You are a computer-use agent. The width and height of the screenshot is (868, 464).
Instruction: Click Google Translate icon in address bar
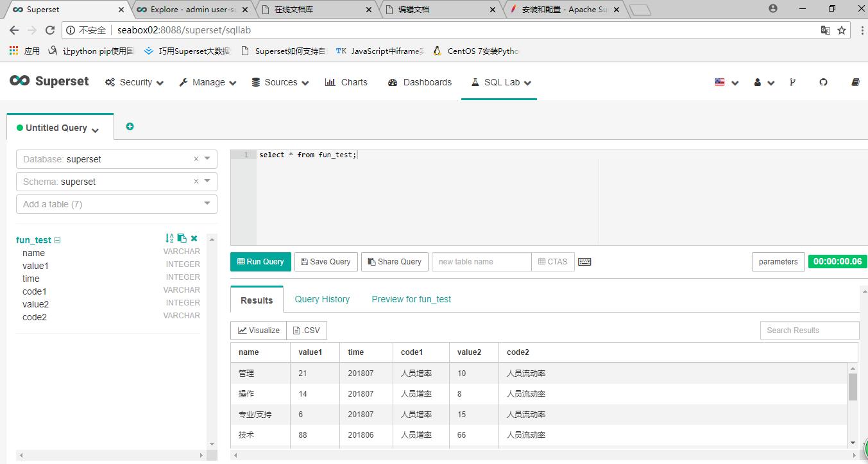(x=826, y=30)
